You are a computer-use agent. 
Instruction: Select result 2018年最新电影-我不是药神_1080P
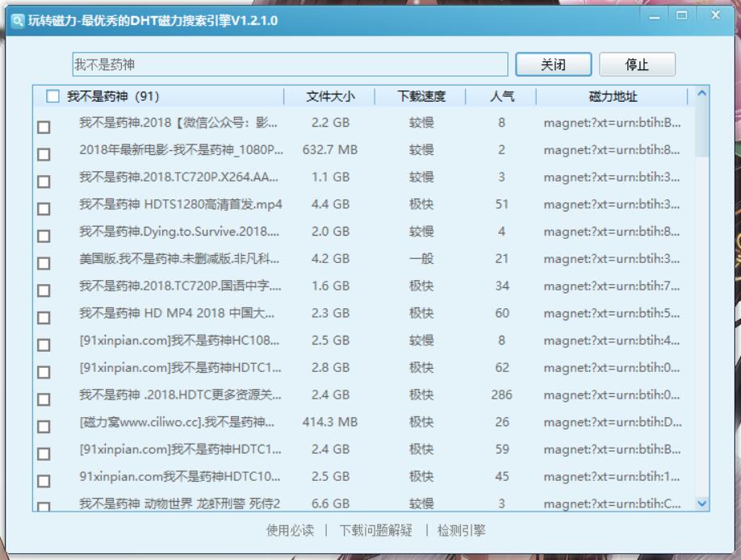(x=181, y=150)
